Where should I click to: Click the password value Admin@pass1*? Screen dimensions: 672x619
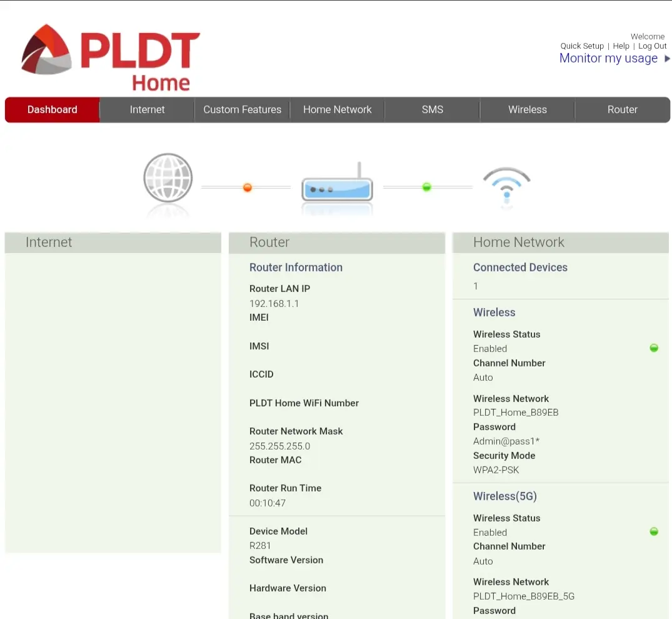pos(506,441)
